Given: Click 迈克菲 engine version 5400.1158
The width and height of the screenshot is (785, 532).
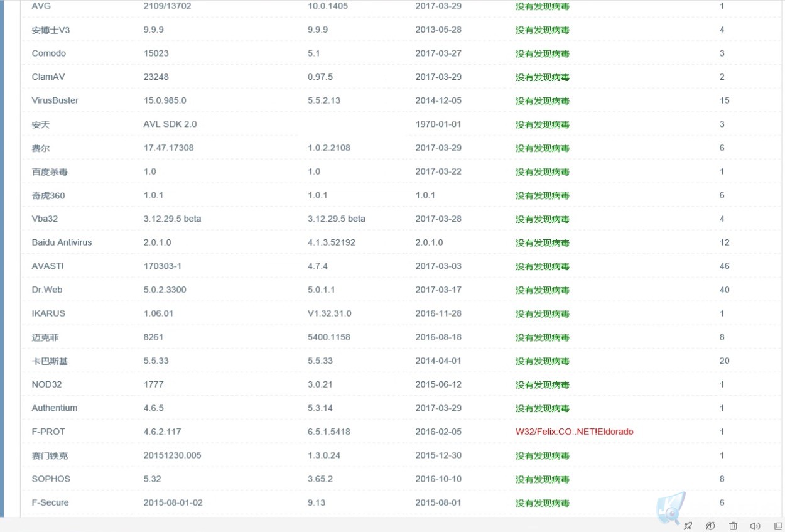Looking at the screenshot, I should tap(329, 337).
